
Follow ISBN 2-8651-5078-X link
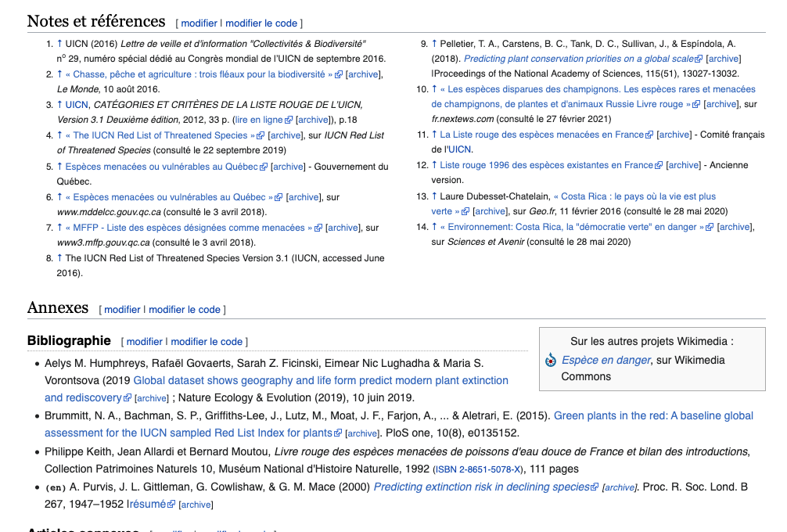click(x=477, y=469)
